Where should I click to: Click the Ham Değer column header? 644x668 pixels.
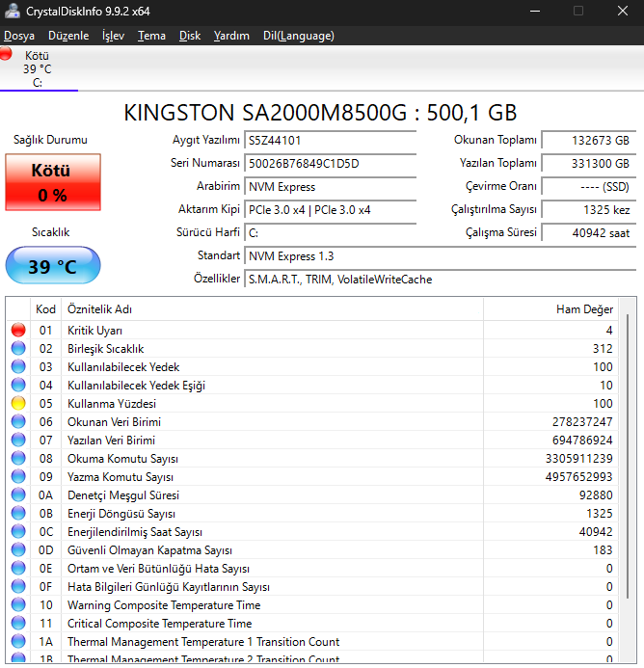pos(551,309)
